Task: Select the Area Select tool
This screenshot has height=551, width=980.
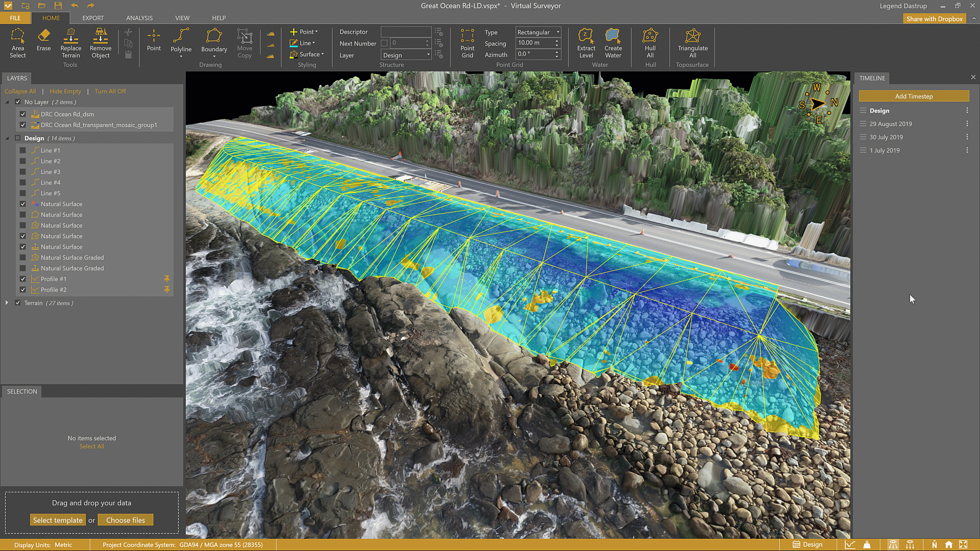Action: (18, 43)
